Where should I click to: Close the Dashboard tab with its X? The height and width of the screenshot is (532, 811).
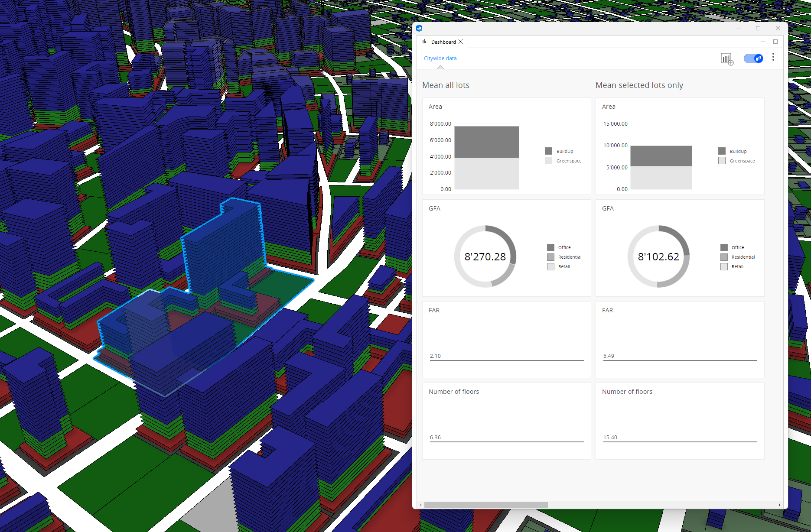tap(461, 42)
